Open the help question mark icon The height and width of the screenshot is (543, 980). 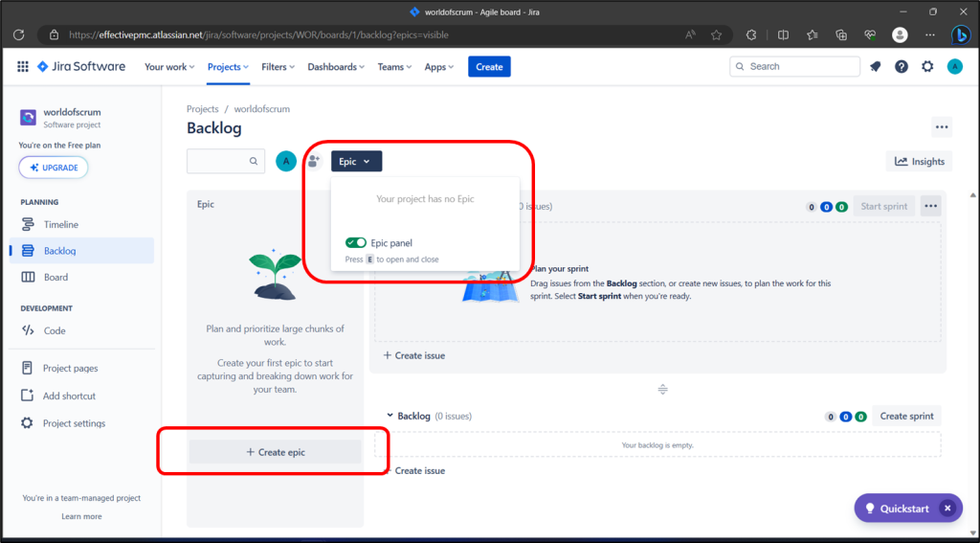click(902, 67)
